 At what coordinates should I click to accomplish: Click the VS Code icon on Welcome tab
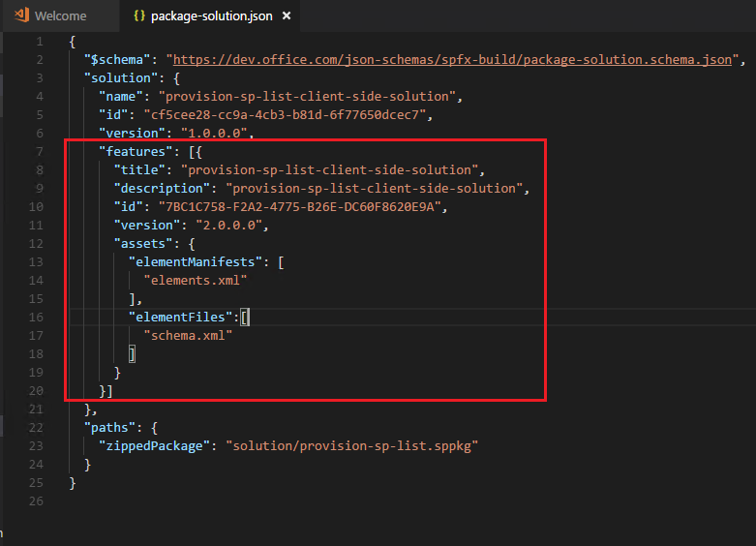click(x=21, y=15)
